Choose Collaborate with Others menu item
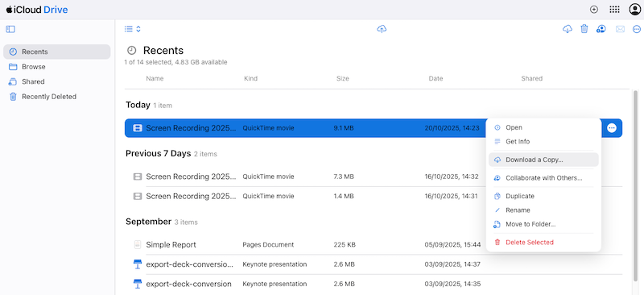 coord(543,178)
